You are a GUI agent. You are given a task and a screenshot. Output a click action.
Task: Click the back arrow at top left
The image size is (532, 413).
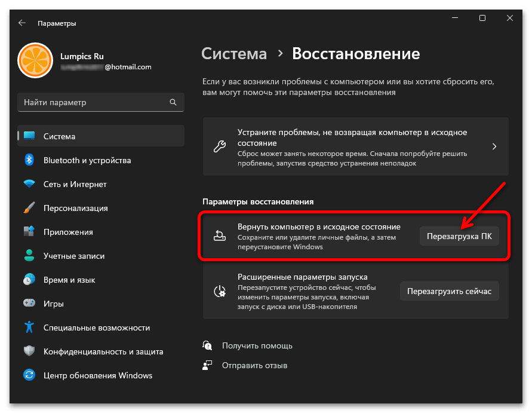click(21, 22)
